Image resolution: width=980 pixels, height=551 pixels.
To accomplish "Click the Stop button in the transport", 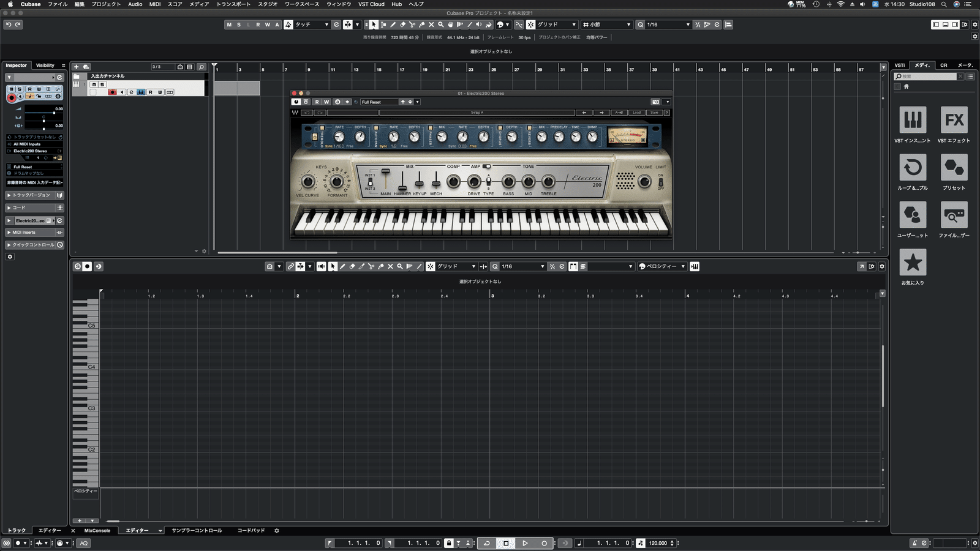I will click(x=506, y=543).
